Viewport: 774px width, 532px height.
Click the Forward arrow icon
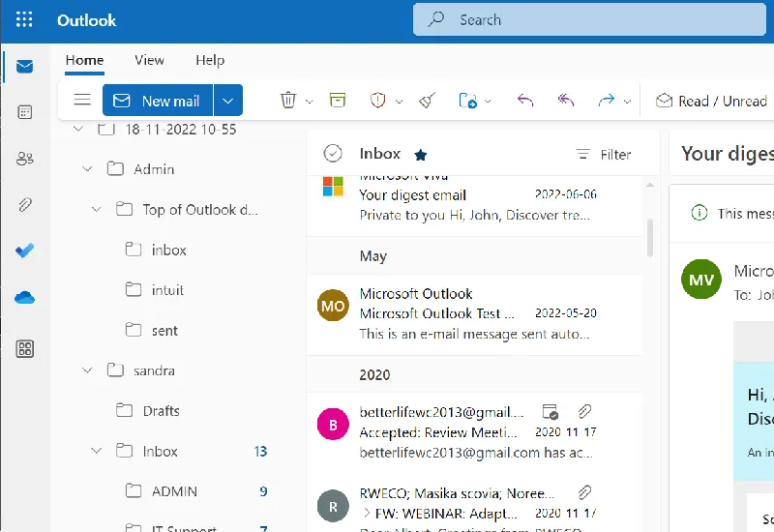point(607,101)
